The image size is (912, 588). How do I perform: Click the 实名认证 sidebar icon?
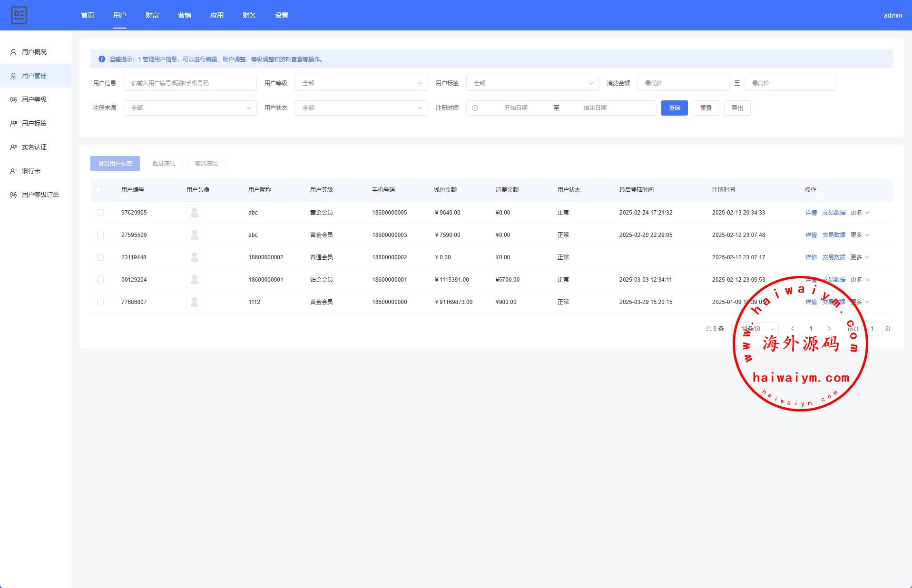pos(13,147)
